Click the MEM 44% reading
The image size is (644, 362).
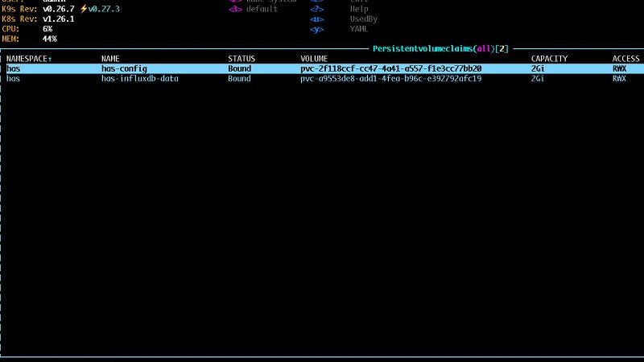pos(50,39)
